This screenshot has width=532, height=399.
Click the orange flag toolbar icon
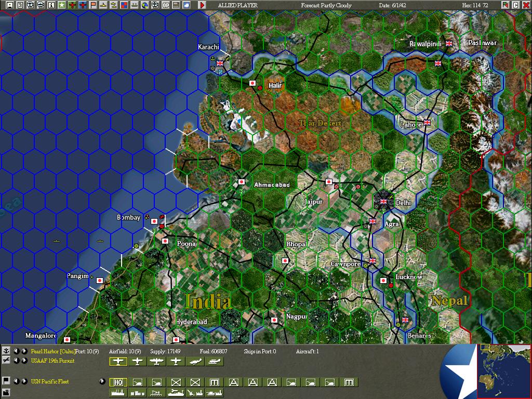click(93, 5)
